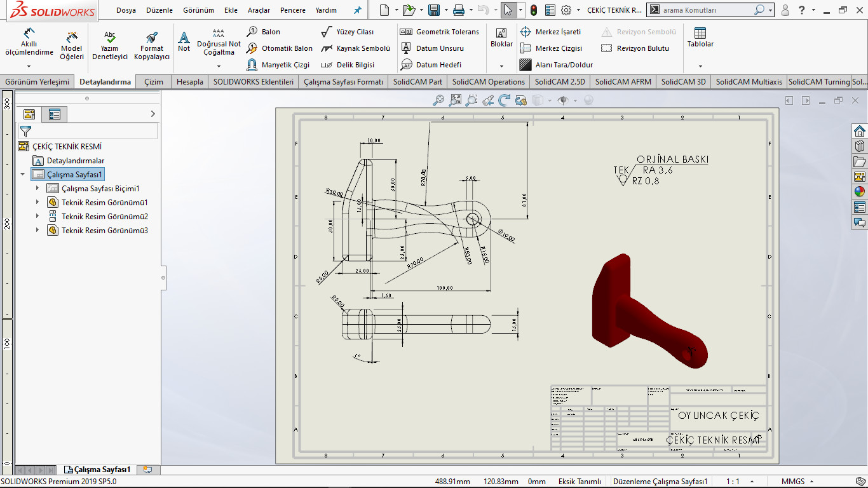
Task: Insert a Merkez İşareti center mark
Action: tap(550, 32)
